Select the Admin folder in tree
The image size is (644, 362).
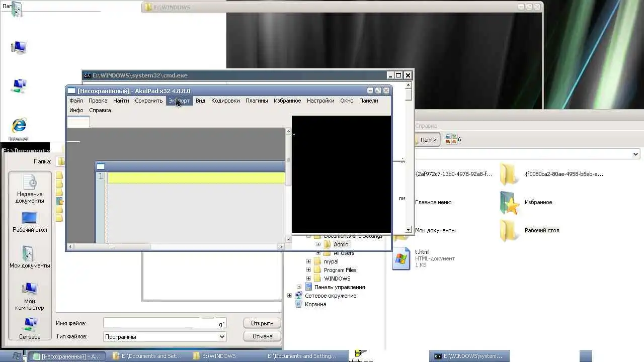point(341,244)
